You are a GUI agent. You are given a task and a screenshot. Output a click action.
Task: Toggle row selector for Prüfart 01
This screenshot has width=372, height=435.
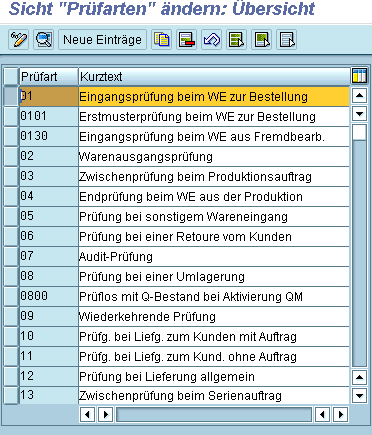pos(11,97)
